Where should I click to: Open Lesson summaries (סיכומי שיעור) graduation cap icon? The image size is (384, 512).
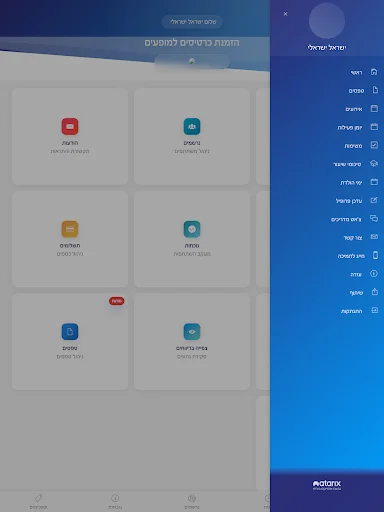[374, 164]
